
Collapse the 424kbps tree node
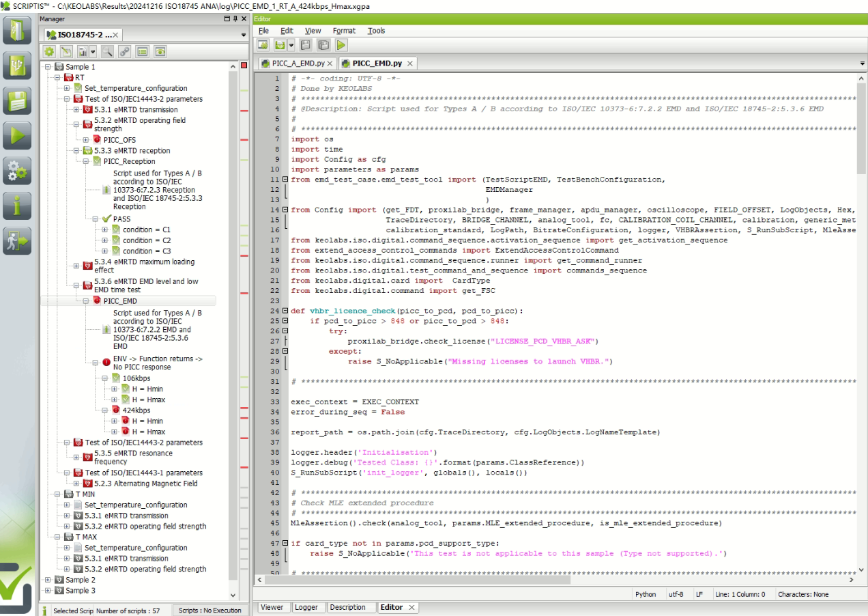click(x=96, y=410)
